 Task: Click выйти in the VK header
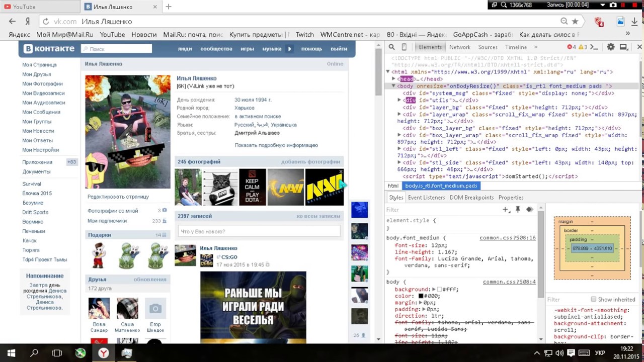point(339,49)
